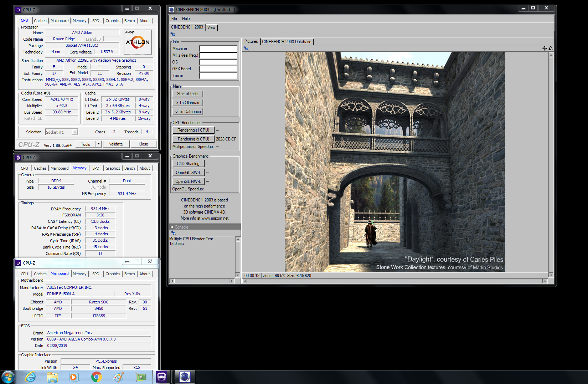Click the Validate button in CPU-Z
The height and width of the screenshot is (384, 588).
[116, 144]
